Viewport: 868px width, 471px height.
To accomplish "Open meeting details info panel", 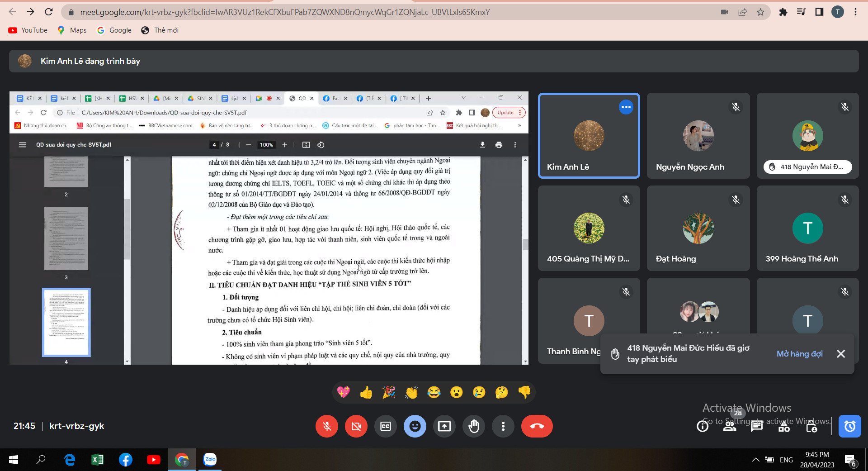I will pyautogui.click(x=703, y=426).
